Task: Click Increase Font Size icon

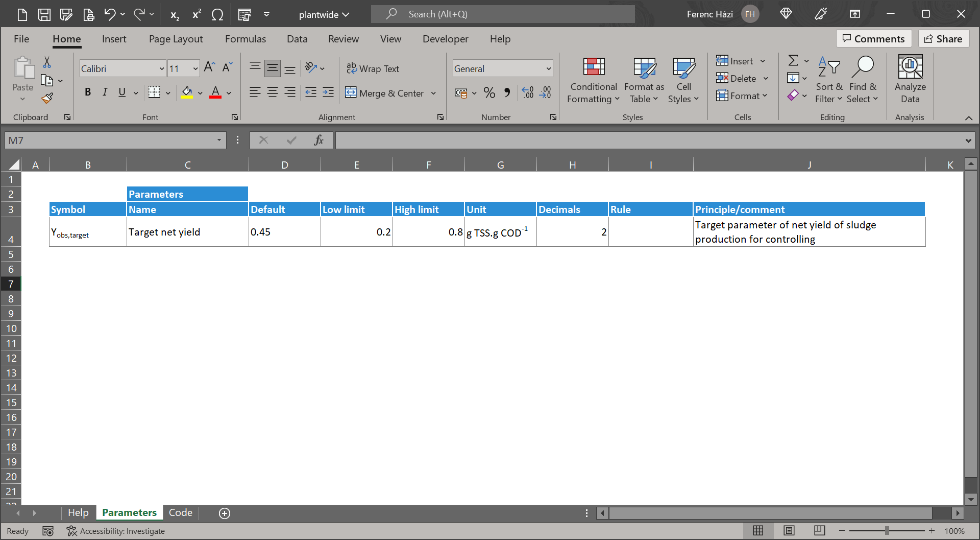Action: coord(209,67)
